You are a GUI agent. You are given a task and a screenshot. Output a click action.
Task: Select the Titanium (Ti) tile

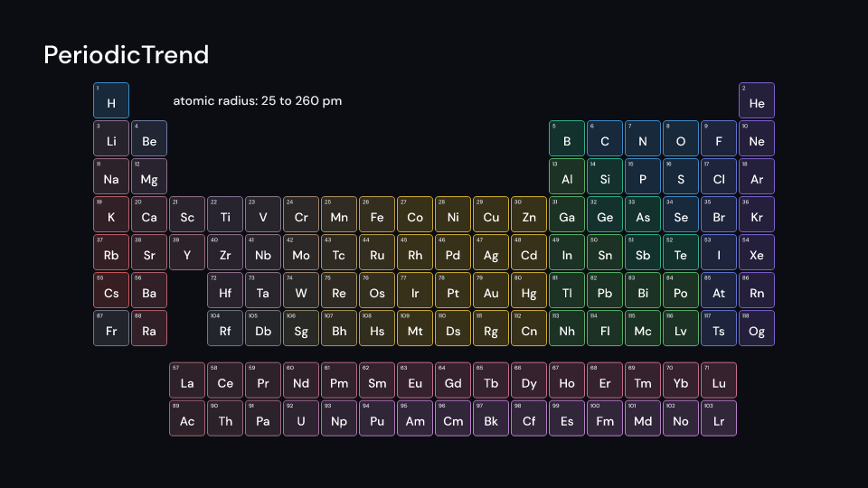[225, 215]
